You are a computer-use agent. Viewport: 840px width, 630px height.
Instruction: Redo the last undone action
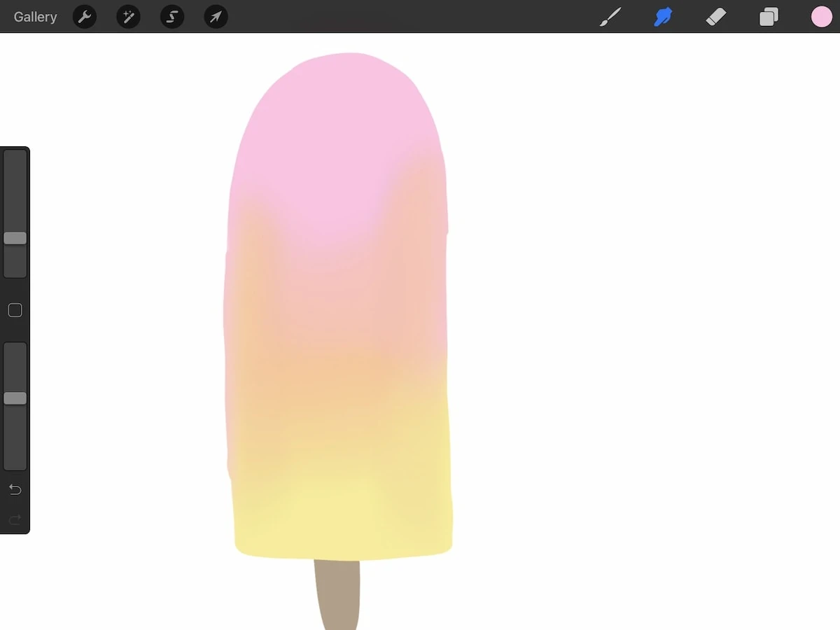coord(15,519)
